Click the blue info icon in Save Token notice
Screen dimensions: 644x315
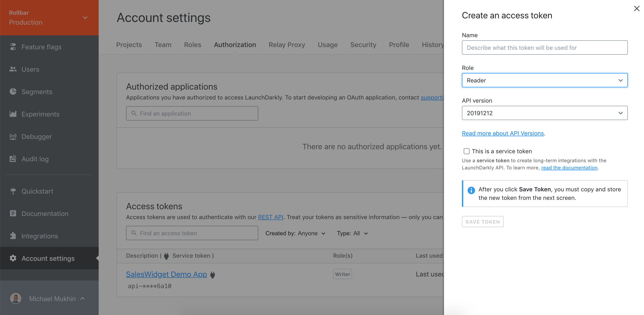pos(471,190)
